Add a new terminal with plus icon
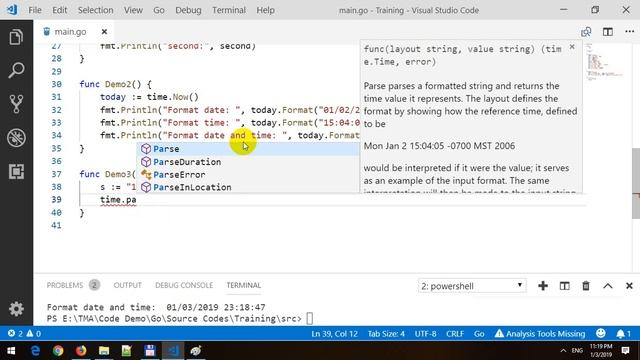The width and height of the screenshot is (640, 360). pyautogui.click(x=543, y=286)
